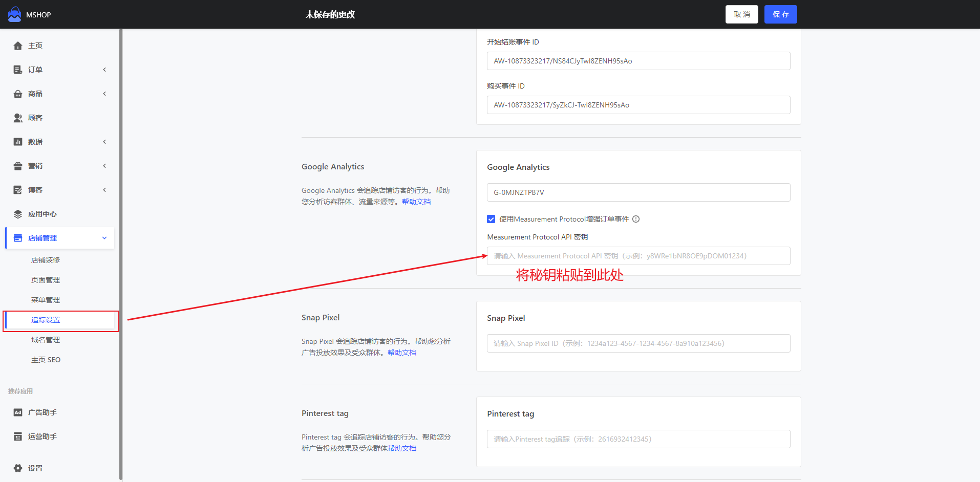This screenshot has width=980, height=482.
Task: Collapse the 店铺管理 menu chevron
Action: pyautogui.click(x=104, y=238)
